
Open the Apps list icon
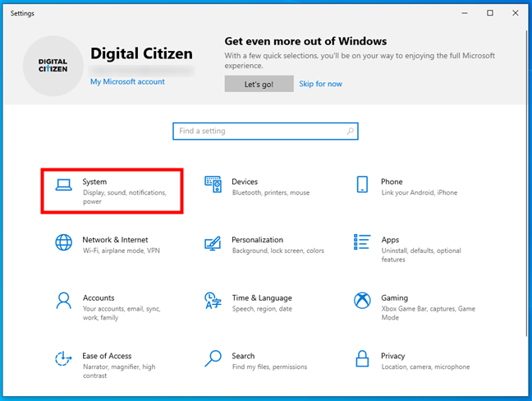tap(362, 242)
